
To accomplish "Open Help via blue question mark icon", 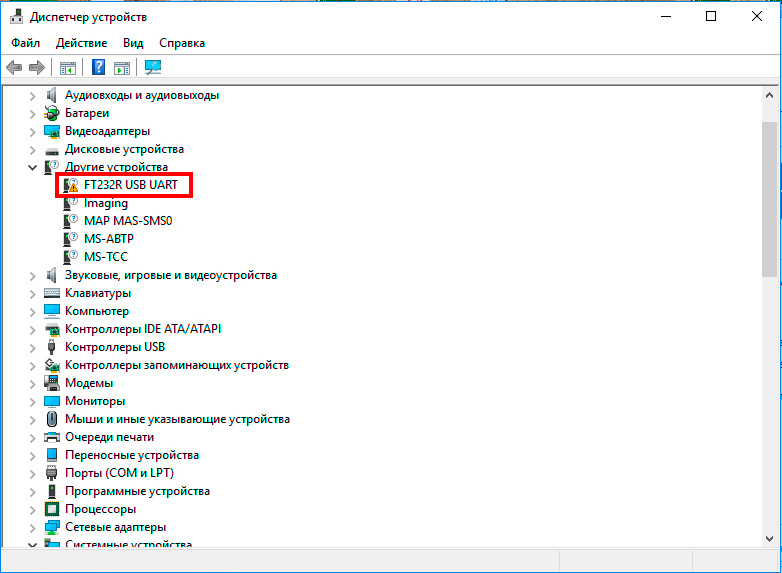I will [99, 67].
